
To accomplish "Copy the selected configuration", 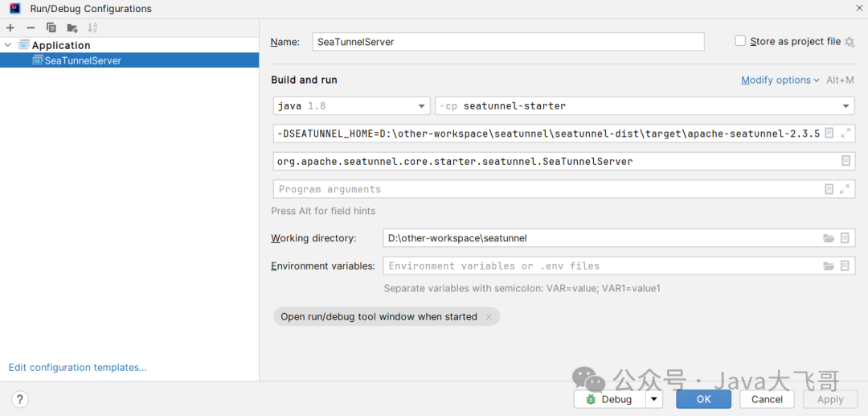I will [x=51, y=27].
